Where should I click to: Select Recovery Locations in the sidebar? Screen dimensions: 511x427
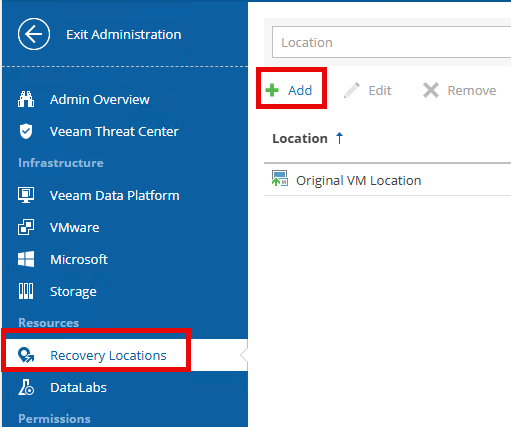108,355
